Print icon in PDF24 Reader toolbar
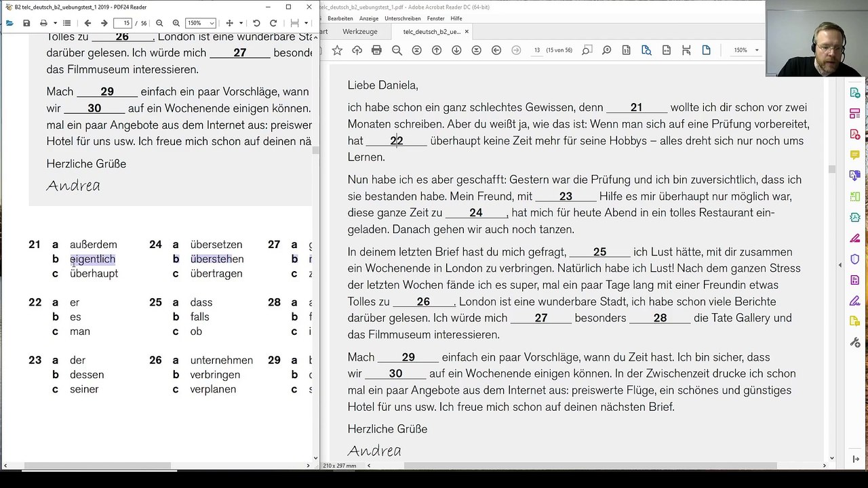The image size is (868, 488). point(43,23)
